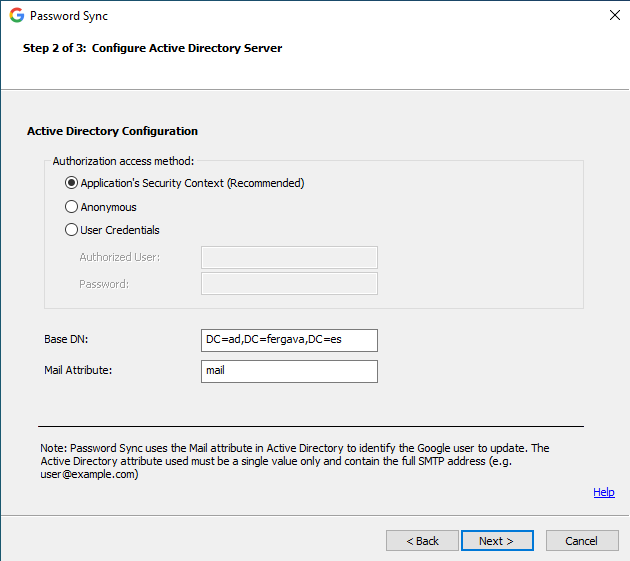Click the Authorized User input field

[289, 257]
